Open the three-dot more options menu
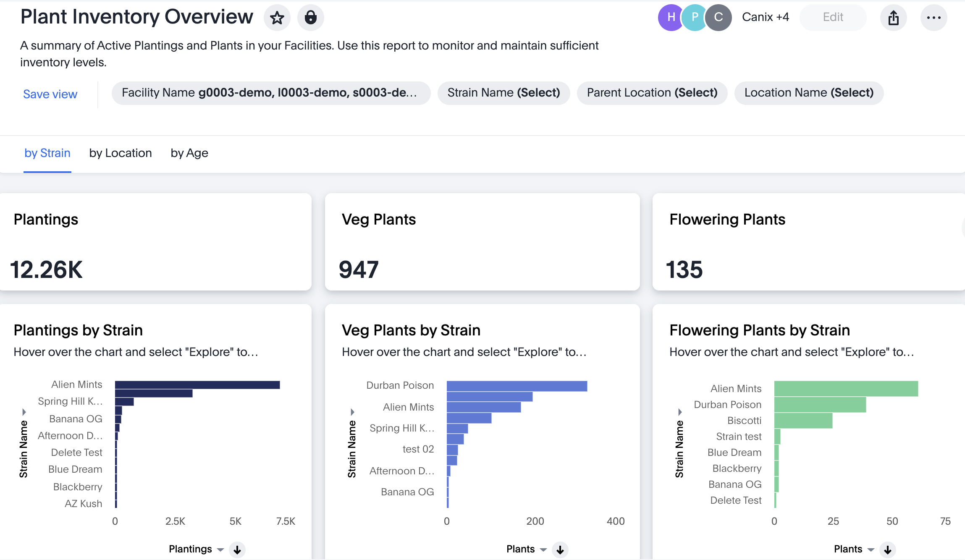This screenshot has height=560, width=965. click(x=934, y=18)
